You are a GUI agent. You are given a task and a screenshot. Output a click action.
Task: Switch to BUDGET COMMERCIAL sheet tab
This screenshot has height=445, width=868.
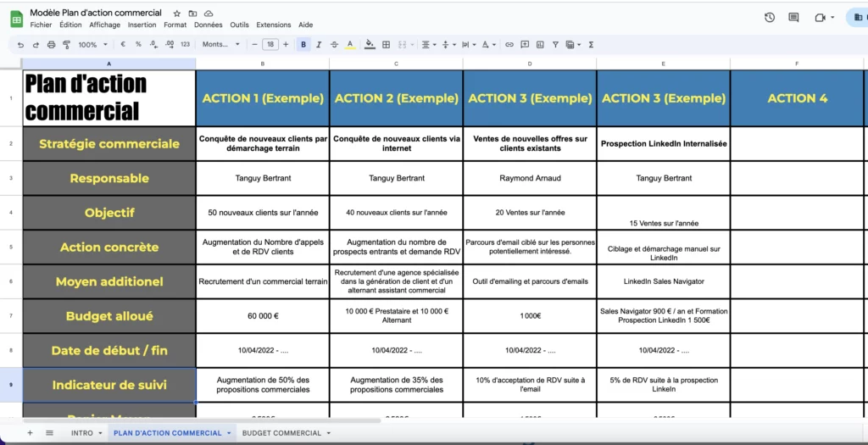281,433
